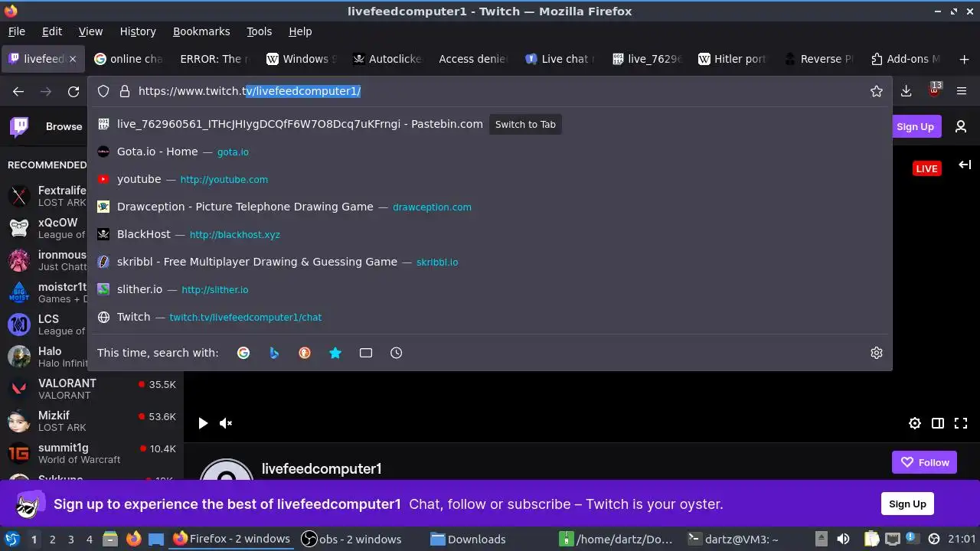The height and width of the screenshot is (551, 980).
Task: Open the dartz@VM3 terminal taskbar item
Action: (x=732, y=539)
